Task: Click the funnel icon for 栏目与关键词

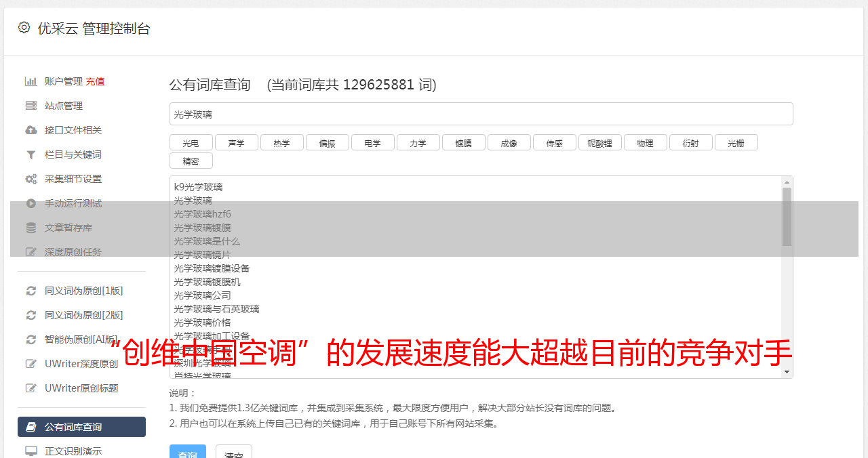Action: [31, 154]
